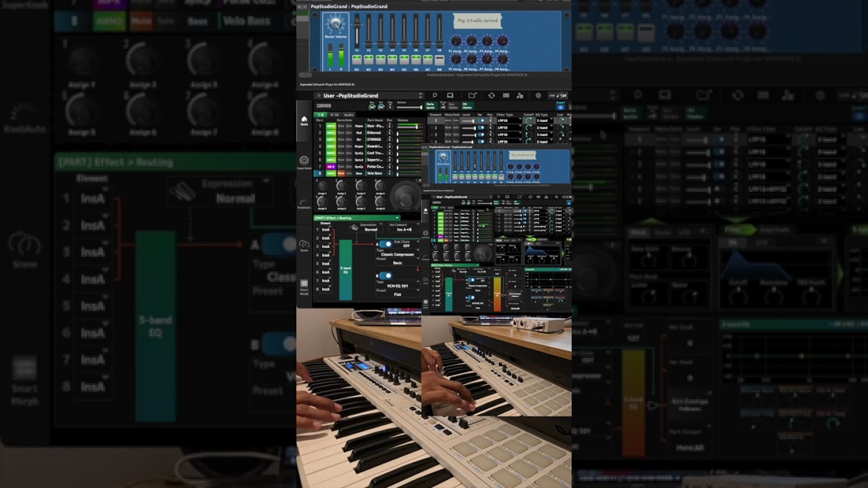Select the part named Velo Bass
The image size is (868, 488).
374,174
